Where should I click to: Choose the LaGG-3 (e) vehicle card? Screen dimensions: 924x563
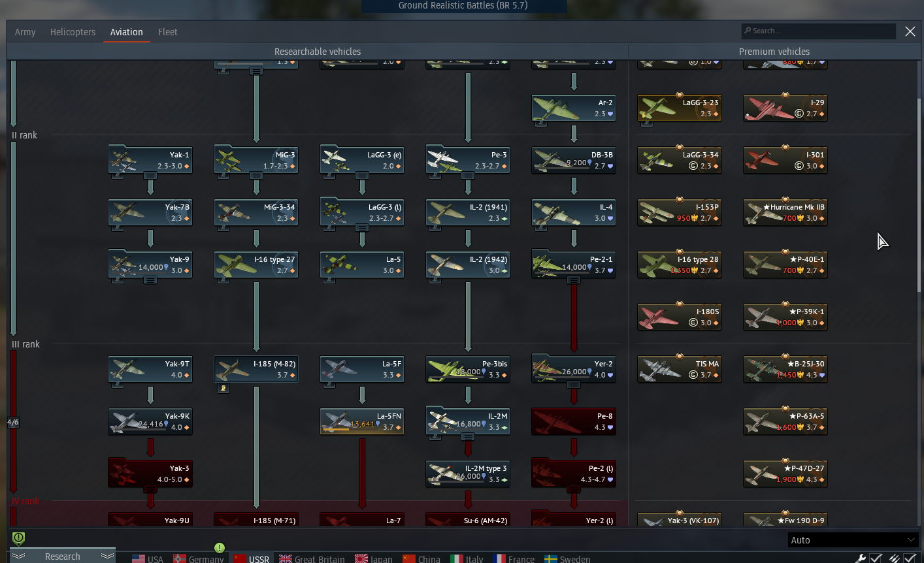click(362, 160)
